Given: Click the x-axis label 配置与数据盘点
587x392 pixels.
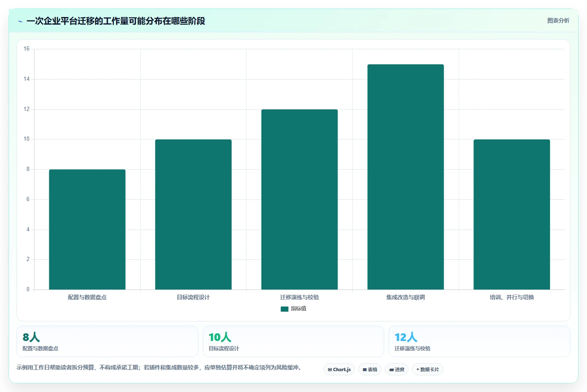Looking at the screenshot, I should click(87, 297).
